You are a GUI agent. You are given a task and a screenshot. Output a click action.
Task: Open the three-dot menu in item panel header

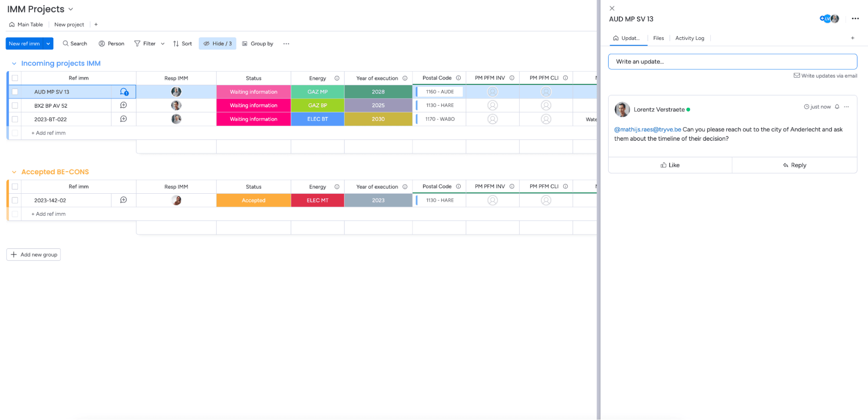click(x=855, y=19)
